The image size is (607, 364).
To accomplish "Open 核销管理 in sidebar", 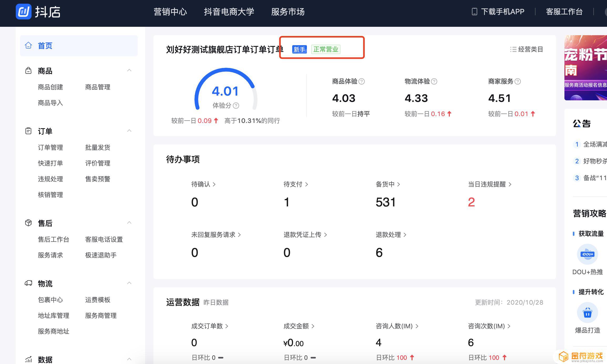I will pos(50,195).
